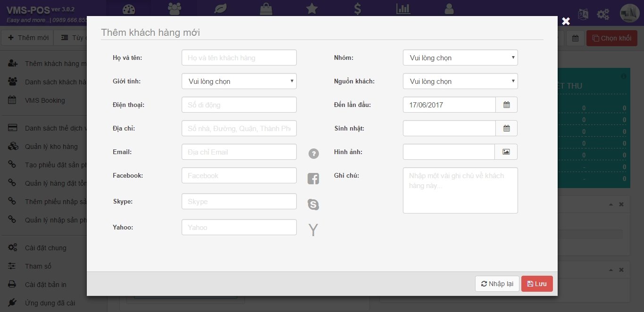The height and width of the screenshot is (312, 644).
Task: Focus the Họ và tên input field
Action: (239, 57)
